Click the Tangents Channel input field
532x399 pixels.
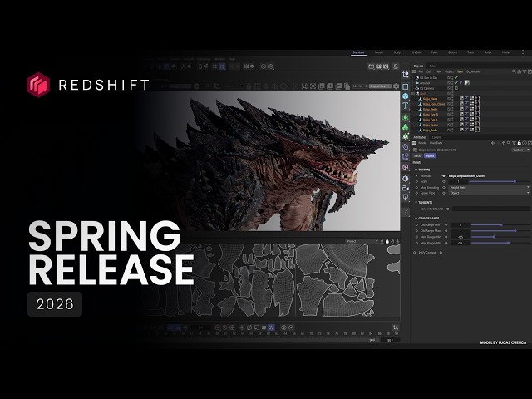tap(490, 209)
